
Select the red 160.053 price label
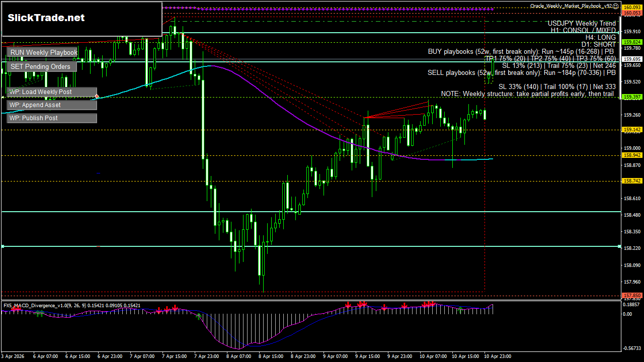coord(632,13)
